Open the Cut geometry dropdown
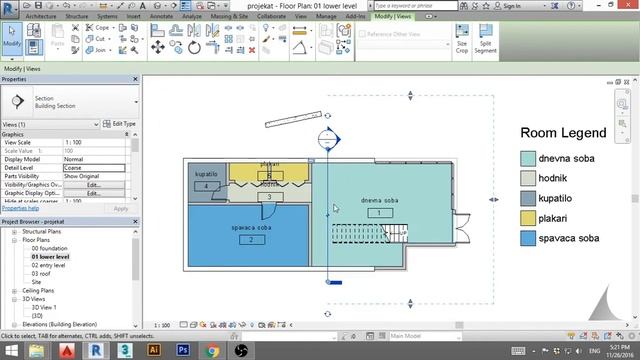This screenshot has height=360, width=640. (x=110, y=39)
